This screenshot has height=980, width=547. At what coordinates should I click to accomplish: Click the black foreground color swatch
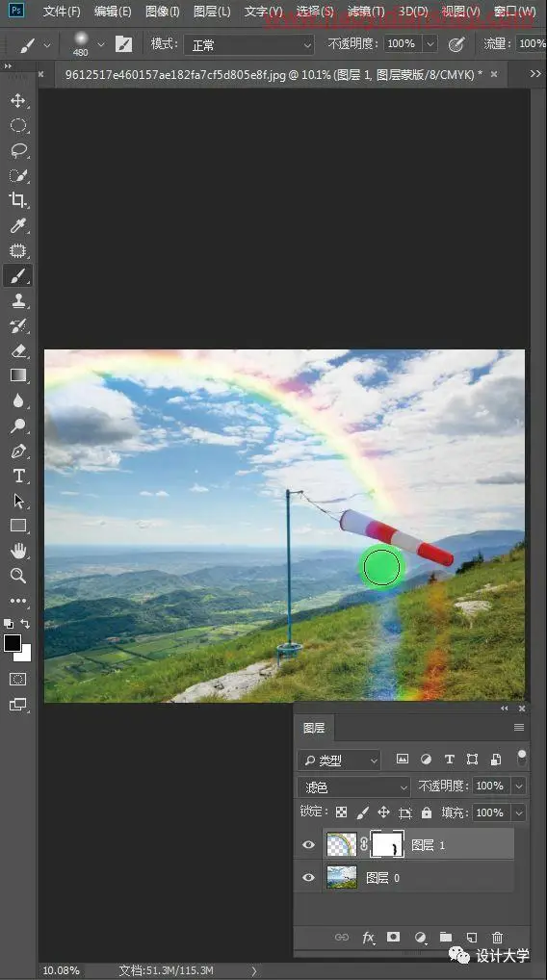13,643
